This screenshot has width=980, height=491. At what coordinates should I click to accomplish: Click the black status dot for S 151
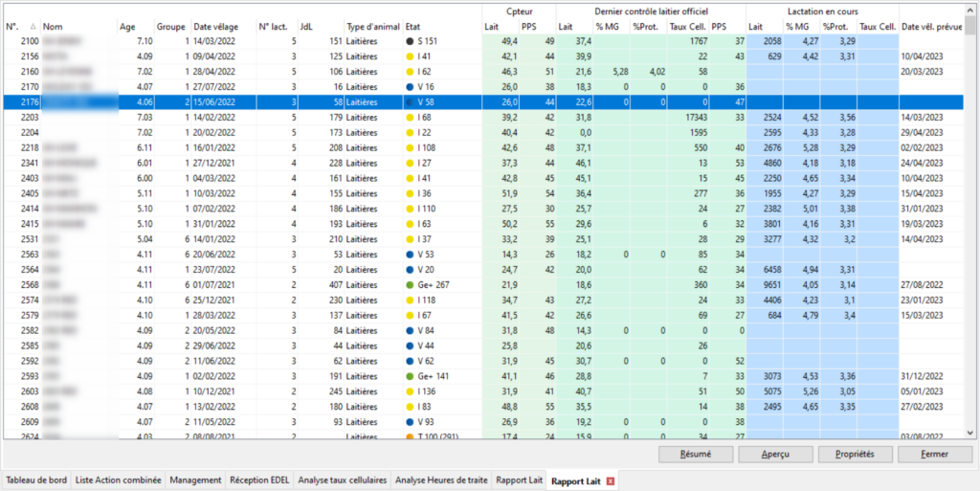[410, 42]
